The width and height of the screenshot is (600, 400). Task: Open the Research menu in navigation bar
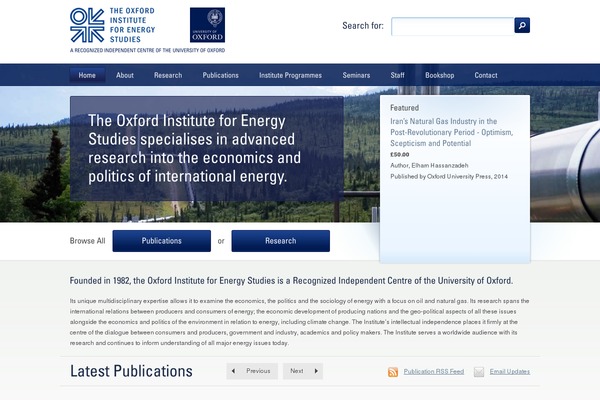168,75
